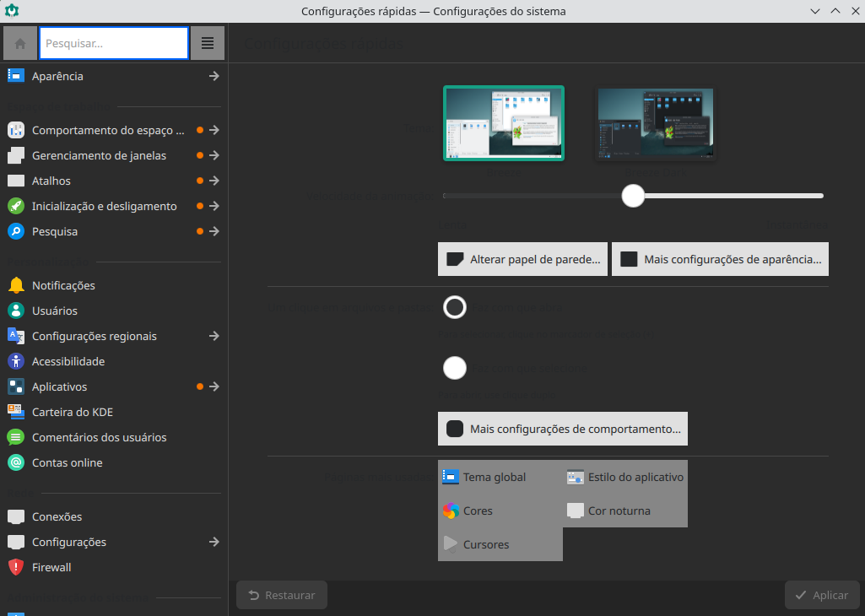Select the Breeze light theme thumbnail
865x616 pixels.
pos(504,123)
